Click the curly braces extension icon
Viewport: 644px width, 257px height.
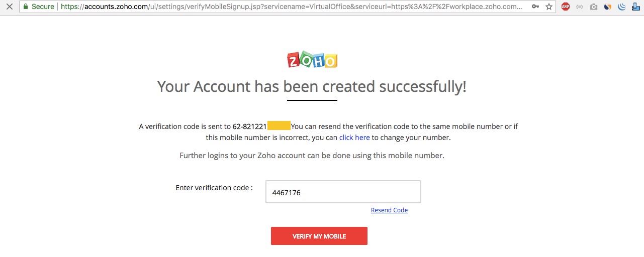580,7
